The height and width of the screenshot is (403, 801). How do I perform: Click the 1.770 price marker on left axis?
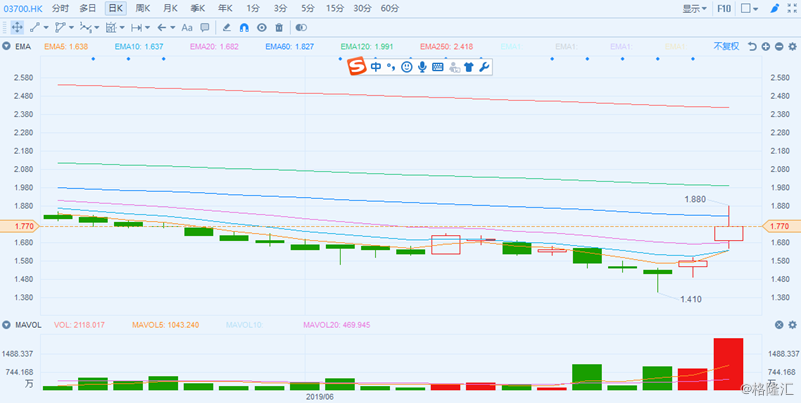pos(20,226)
